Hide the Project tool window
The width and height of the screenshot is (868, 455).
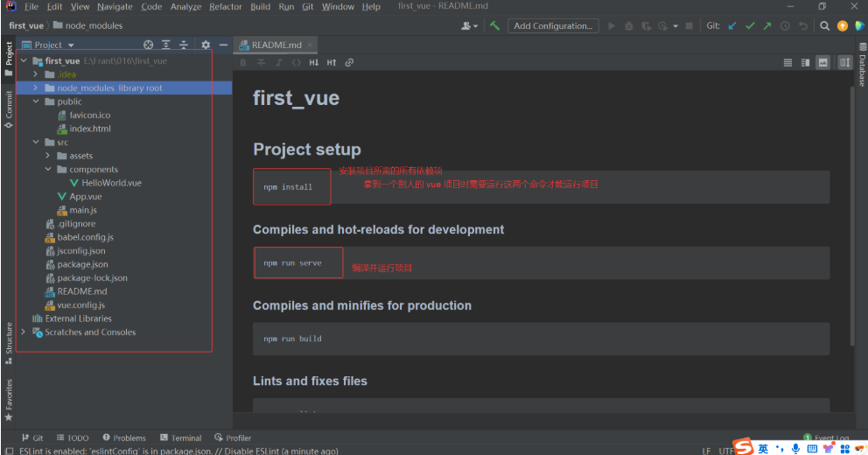pyautogui.click(x=224, y=45)
